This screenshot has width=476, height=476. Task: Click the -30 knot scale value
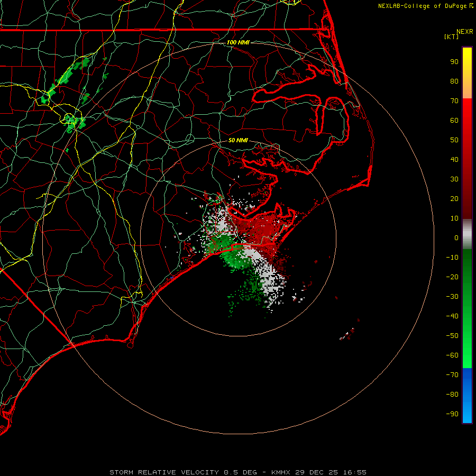pos(452,297)
